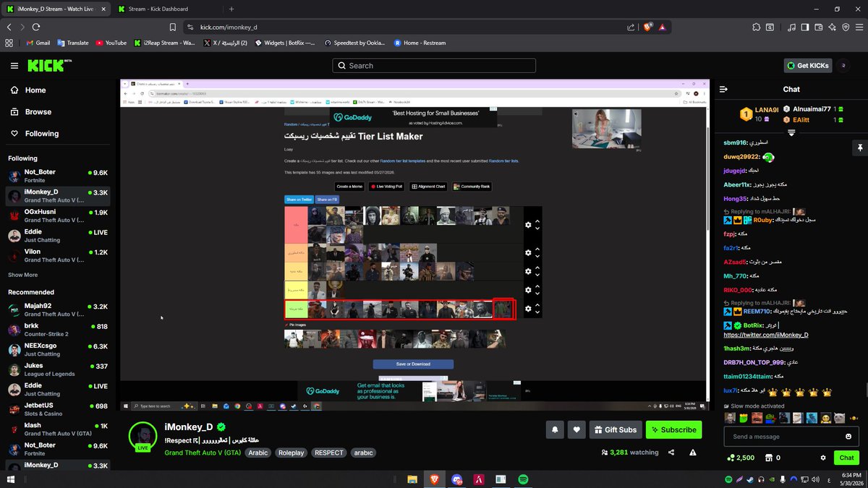Open Vilon channel in sidebar
Image resolution: width=868 pixels, height=488 pixels.
[58, 255]
